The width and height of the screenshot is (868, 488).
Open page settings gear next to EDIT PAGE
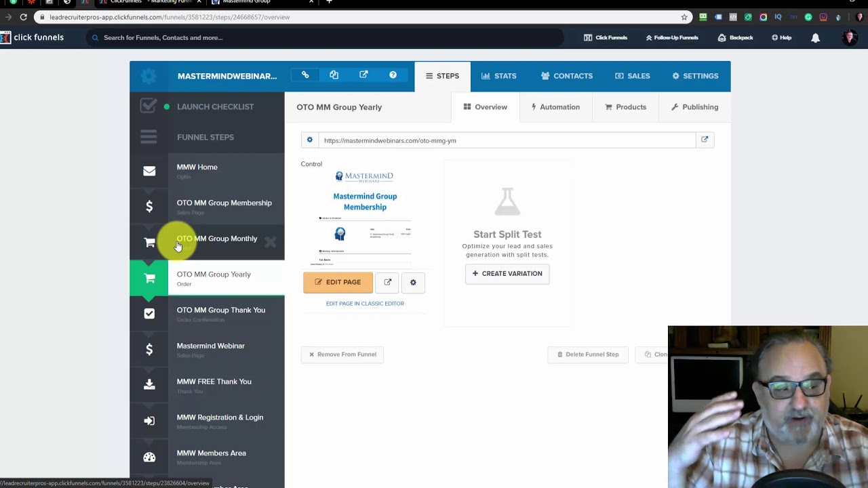(413, 282)
